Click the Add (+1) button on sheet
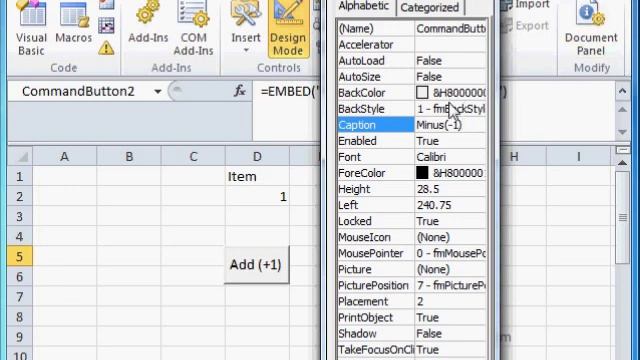The width and height of the screenshot is (640, 360). 256,264
